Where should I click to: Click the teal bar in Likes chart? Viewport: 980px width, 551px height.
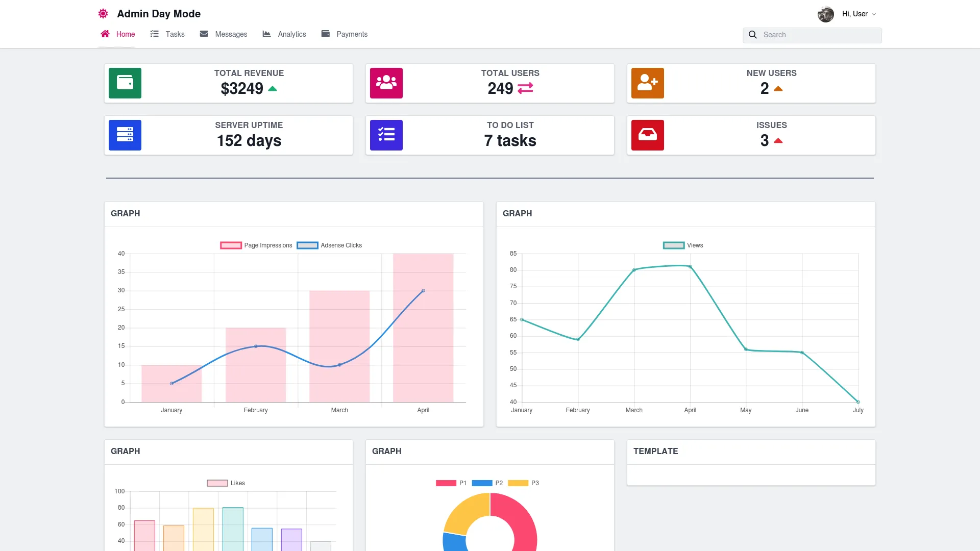[x=233, y=529]
